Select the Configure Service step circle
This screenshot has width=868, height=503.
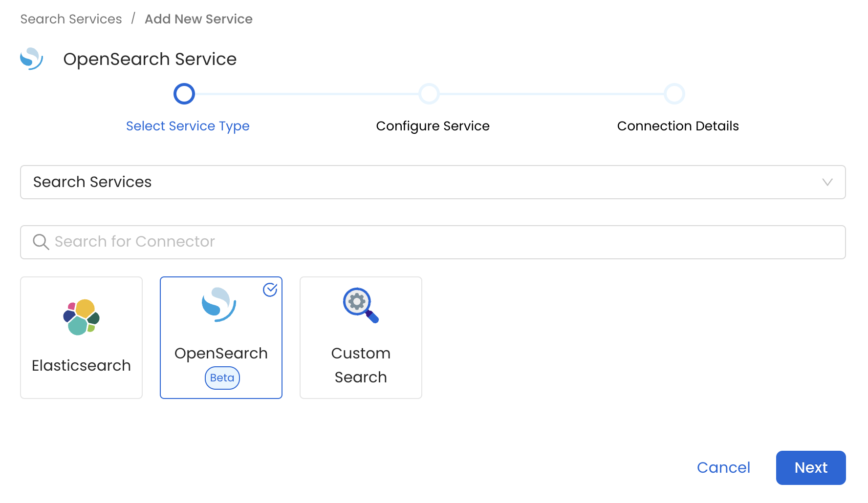[429, 93]
